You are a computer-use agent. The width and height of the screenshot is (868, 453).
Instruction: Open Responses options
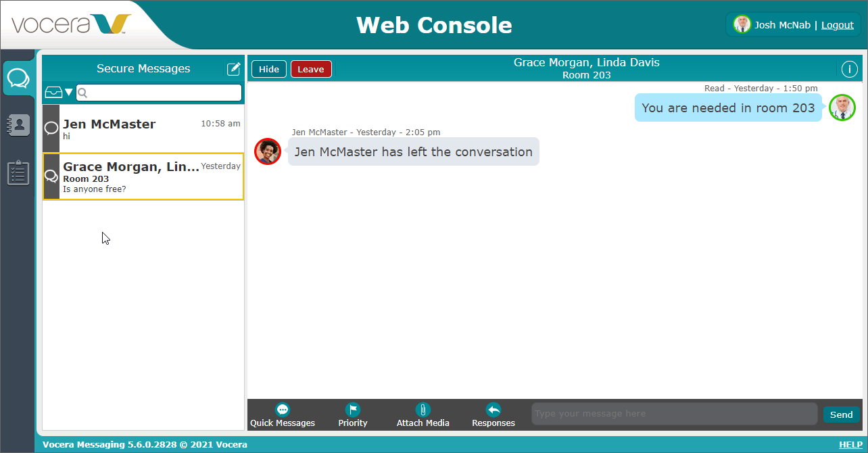click(493, 415)
